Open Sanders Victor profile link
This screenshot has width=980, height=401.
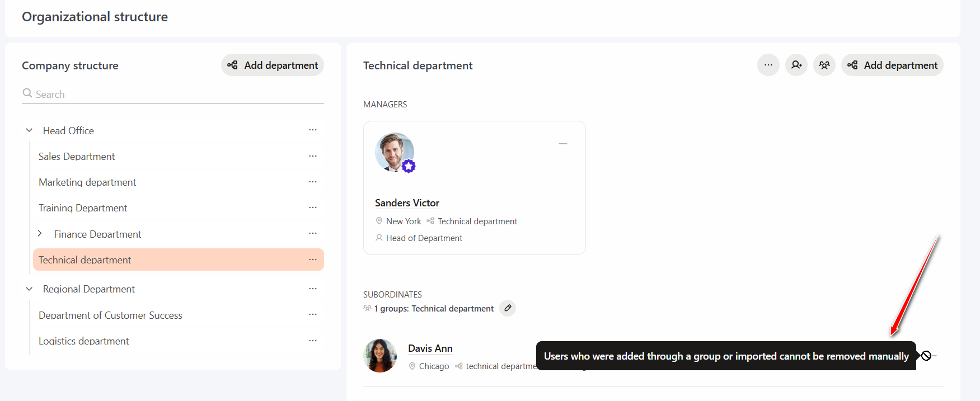[407, 203]
